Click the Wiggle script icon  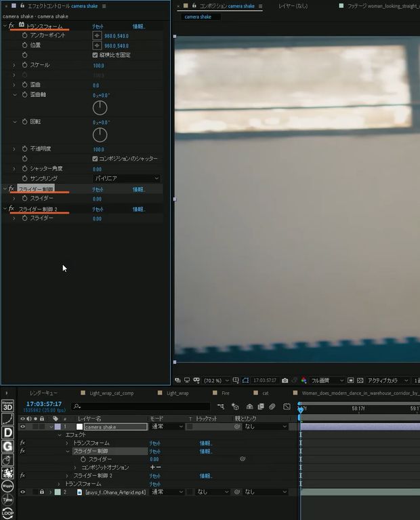(7, 487)
